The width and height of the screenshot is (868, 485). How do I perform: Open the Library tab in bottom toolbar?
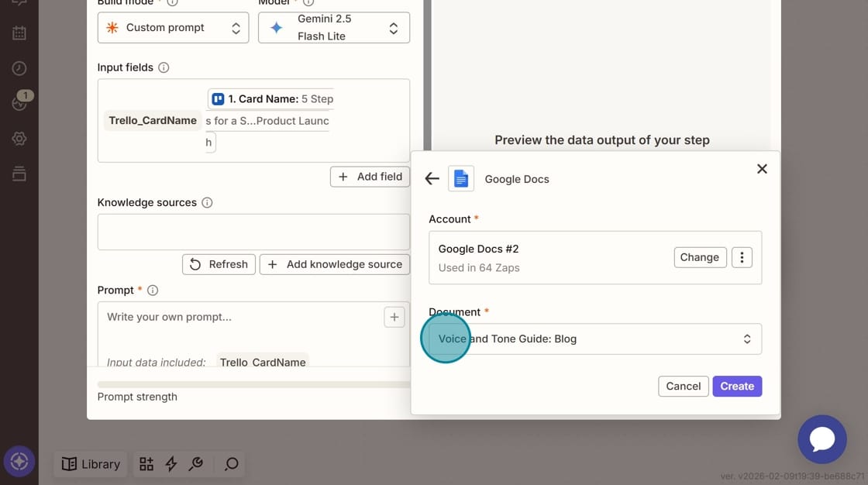[x=91, y=464]
